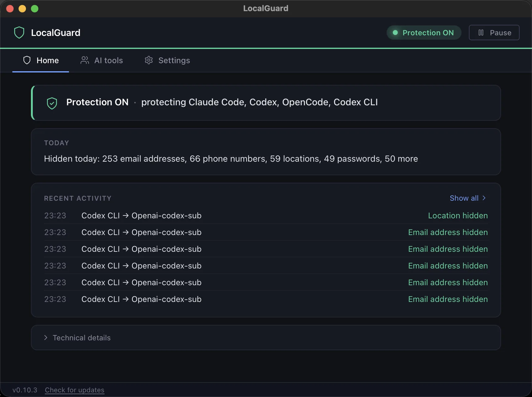Screen dimensions: 532x397
Task: Click the pause bars icon
Action: coord(481,33)
